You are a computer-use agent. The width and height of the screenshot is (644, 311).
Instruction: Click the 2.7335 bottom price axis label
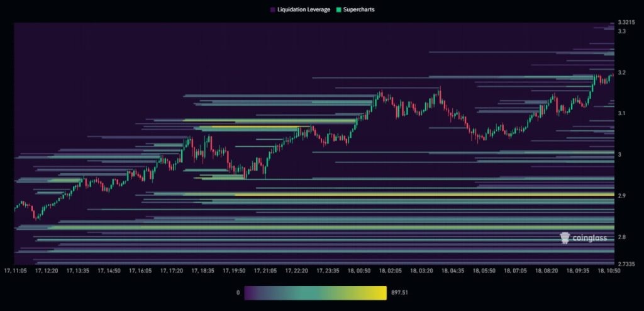pyautogui.click(x=626, y=263)
